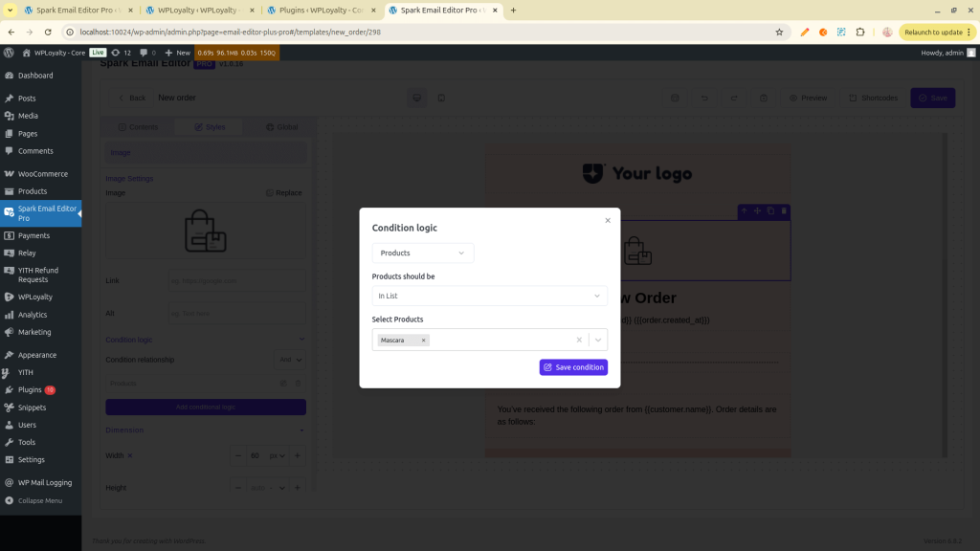Switch to the Contents tab
Screen dimensions: 980x551
[x=138, y=127]
